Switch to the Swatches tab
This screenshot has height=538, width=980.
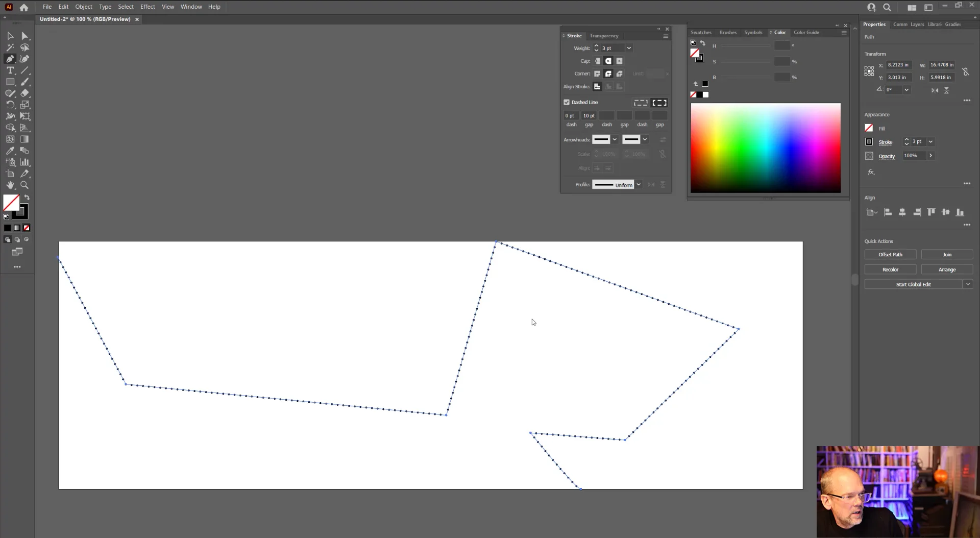(x=701, y=32)
